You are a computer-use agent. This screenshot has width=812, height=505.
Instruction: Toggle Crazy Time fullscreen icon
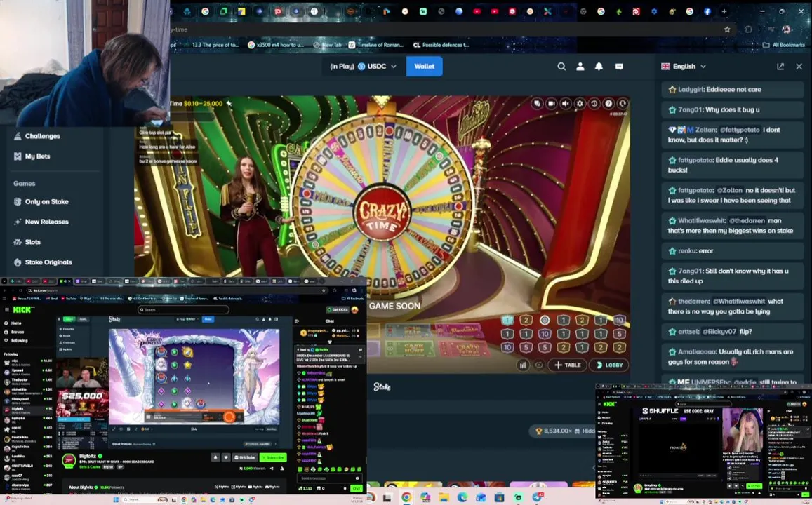tap(623, 104)
